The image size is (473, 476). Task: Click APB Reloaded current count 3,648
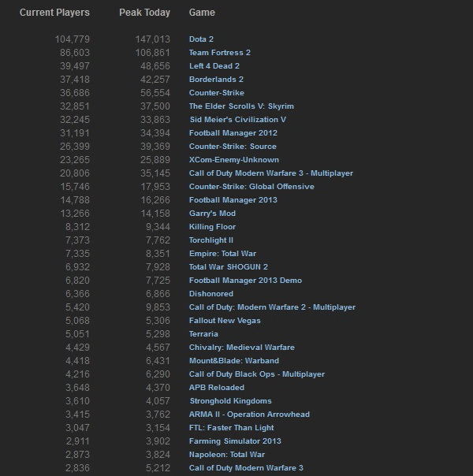click(77, 388)
